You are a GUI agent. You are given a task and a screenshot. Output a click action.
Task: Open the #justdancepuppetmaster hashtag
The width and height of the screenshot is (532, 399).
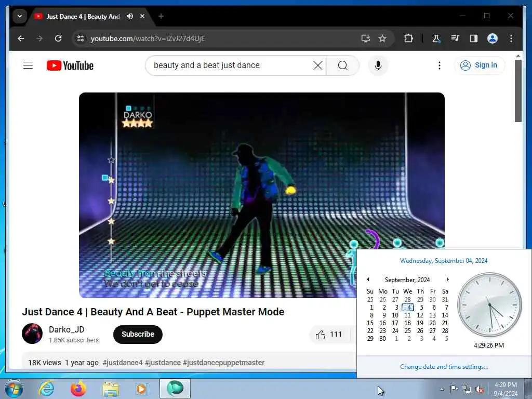click(223, 363)
